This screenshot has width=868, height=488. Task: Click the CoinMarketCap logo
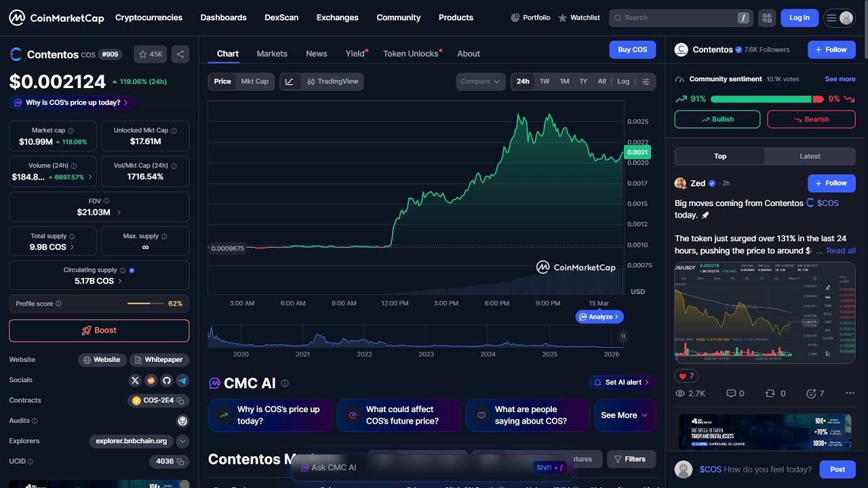coord(56,18)
